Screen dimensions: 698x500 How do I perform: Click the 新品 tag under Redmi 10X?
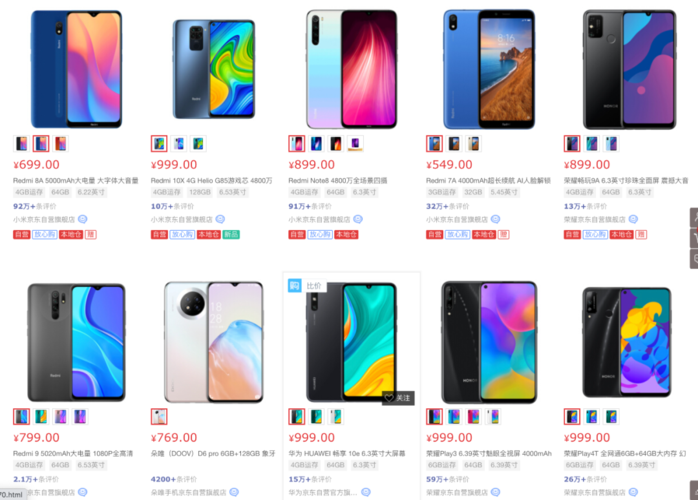[231, 235]
